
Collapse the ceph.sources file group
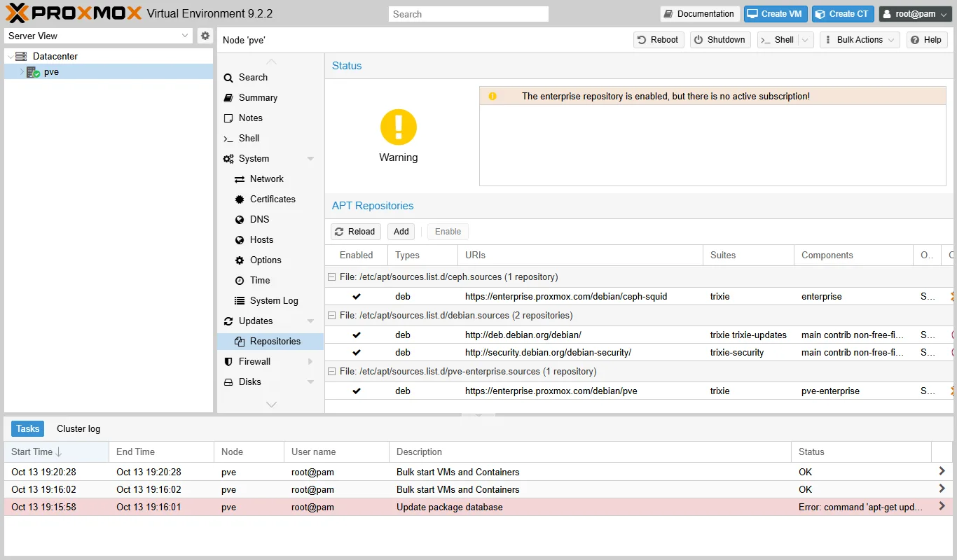pyautogui.click(x=332, y=277)
